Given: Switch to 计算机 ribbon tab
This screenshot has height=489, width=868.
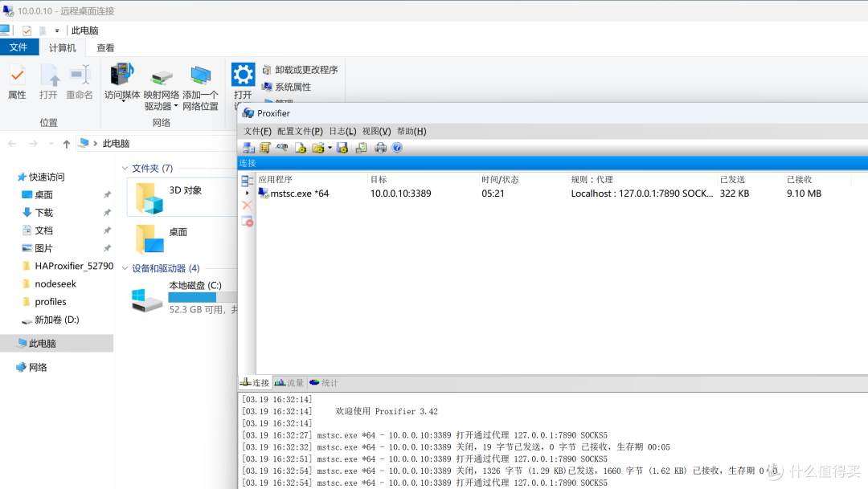Looking at the screenshot, I should click(62, 48).
